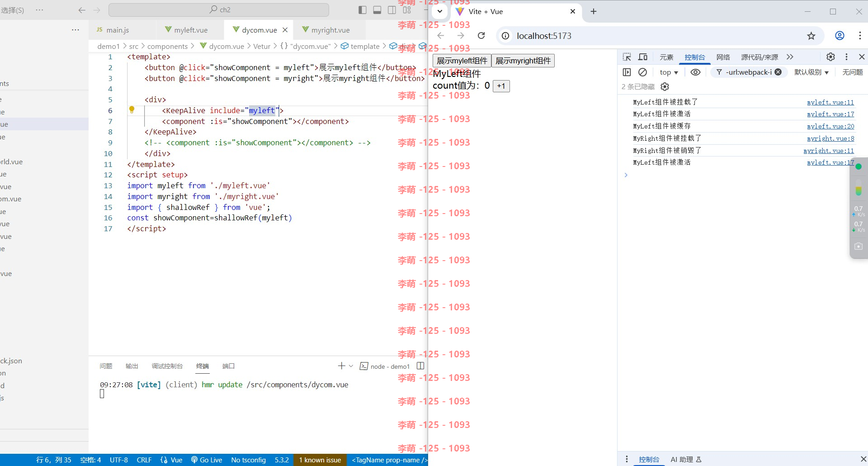Click CRLF line ending status item
The image size is (868, 466).
pyautogui.click(x=144, y=460)
